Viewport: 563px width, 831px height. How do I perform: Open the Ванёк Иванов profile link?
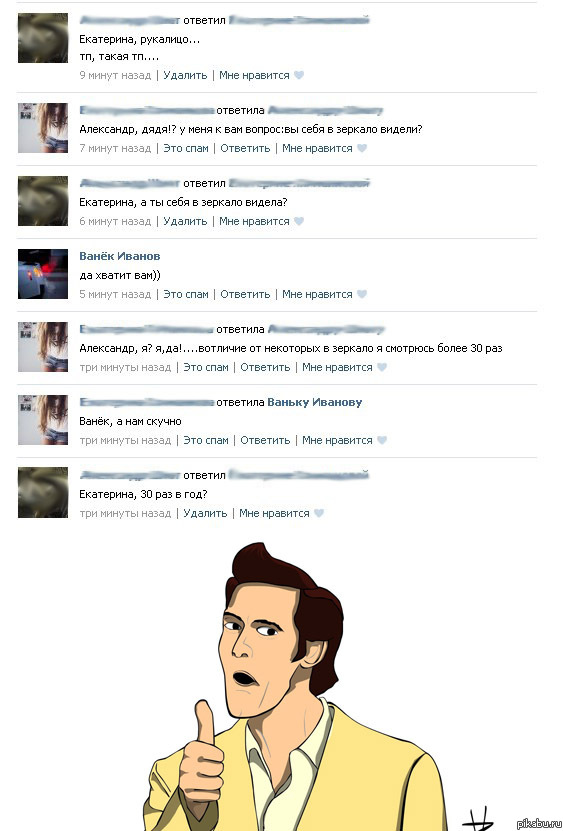click(x=120, y=256)
